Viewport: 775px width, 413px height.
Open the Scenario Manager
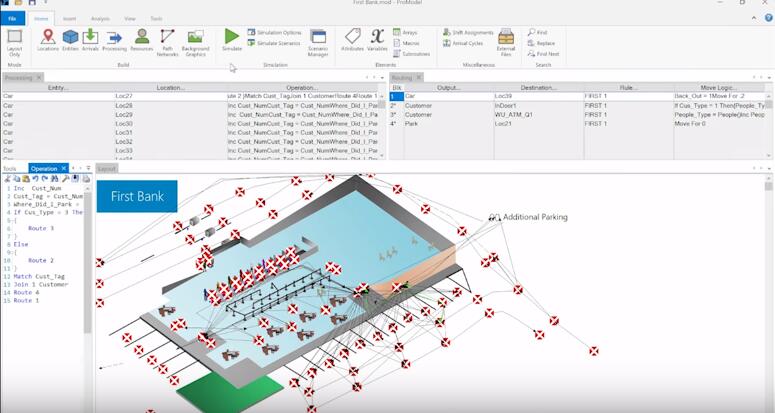(x=318, y=42)
